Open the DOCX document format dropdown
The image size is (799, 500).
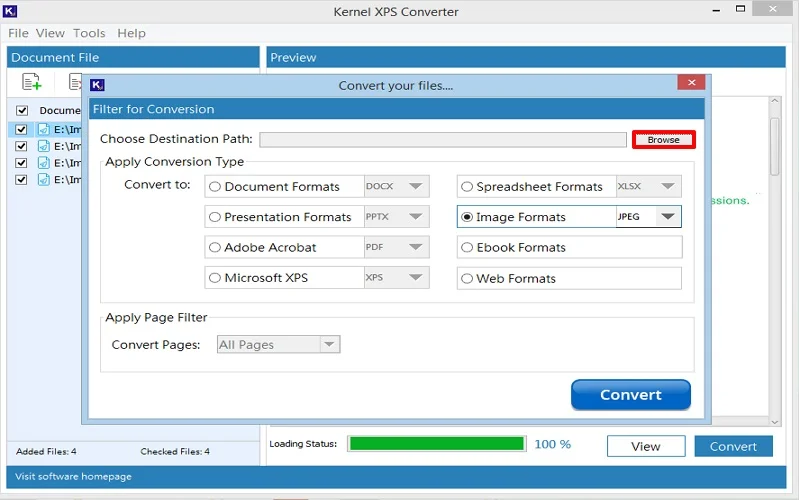click(415, 187)
